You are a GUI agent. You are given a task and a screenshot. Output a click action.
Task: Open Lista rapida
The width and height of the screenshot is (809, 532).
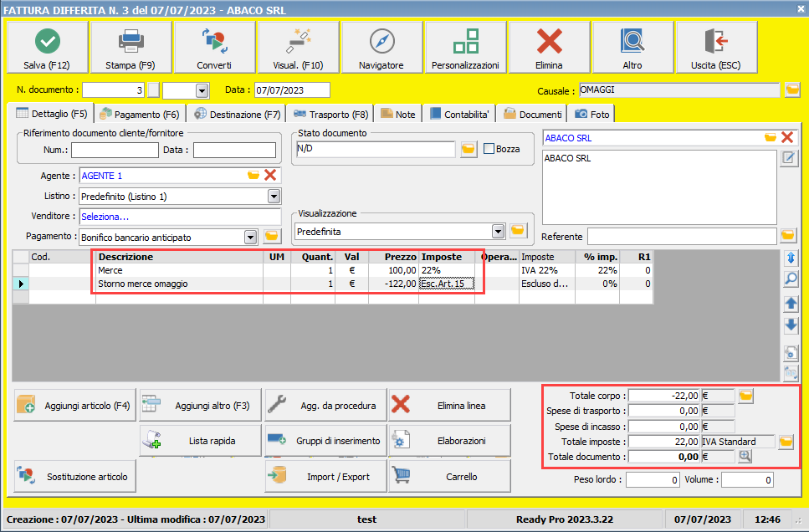click(x=200, y=441)
